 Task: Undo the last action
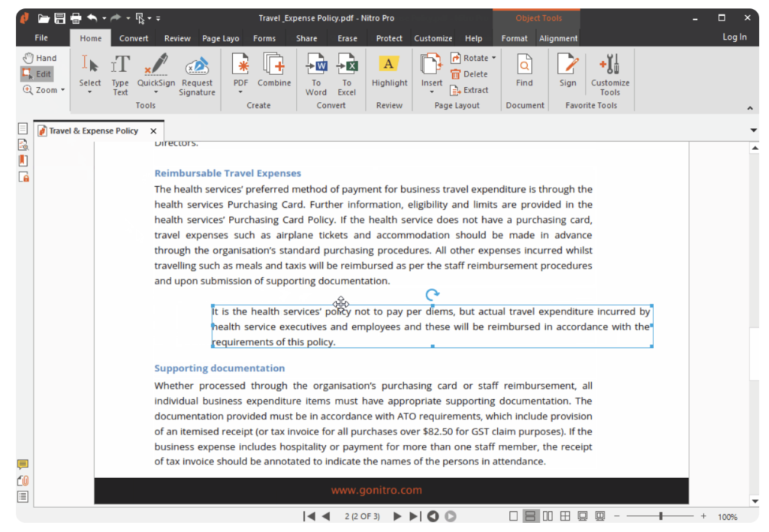(92, 18)
